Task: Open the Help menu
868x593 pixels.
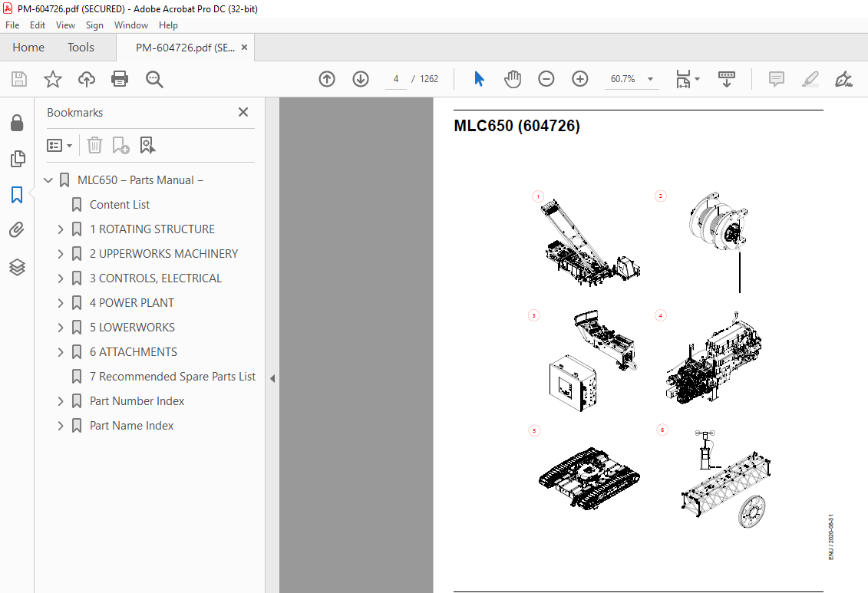Action: tap(168, 25)
